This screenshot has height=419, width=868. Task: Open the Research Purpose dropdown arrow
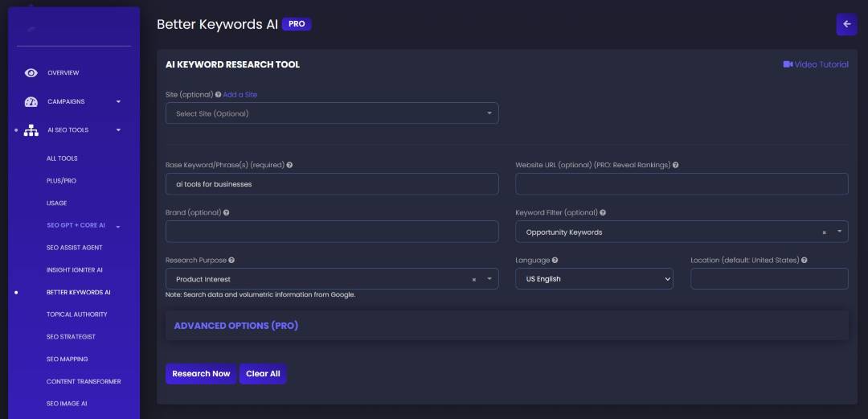point(489,279)
